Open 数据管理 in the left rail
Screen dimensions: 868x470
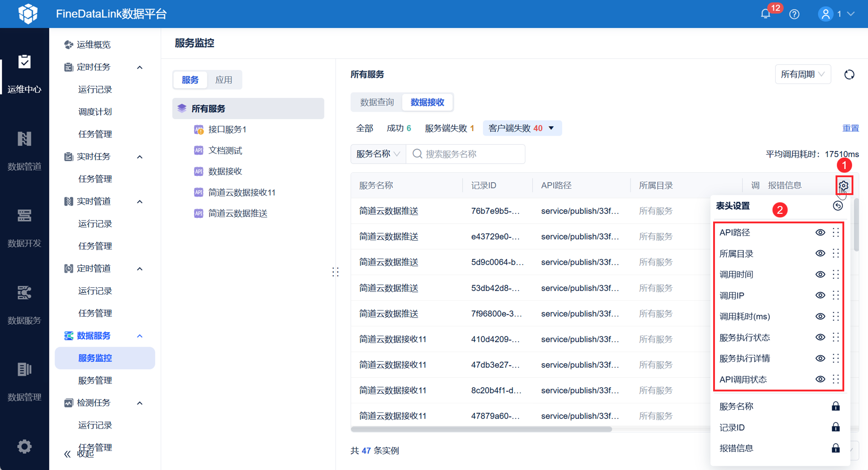click(24, 381)
